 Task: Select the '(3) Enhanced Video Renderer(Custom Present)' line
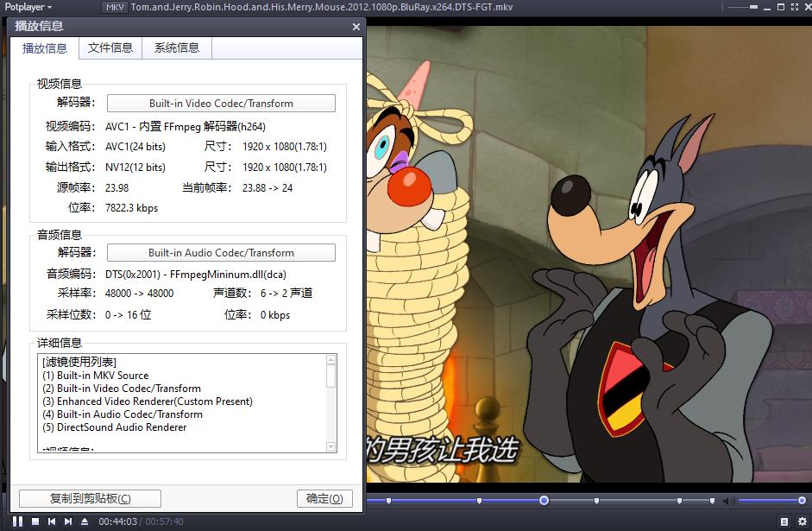coord(148,401)
